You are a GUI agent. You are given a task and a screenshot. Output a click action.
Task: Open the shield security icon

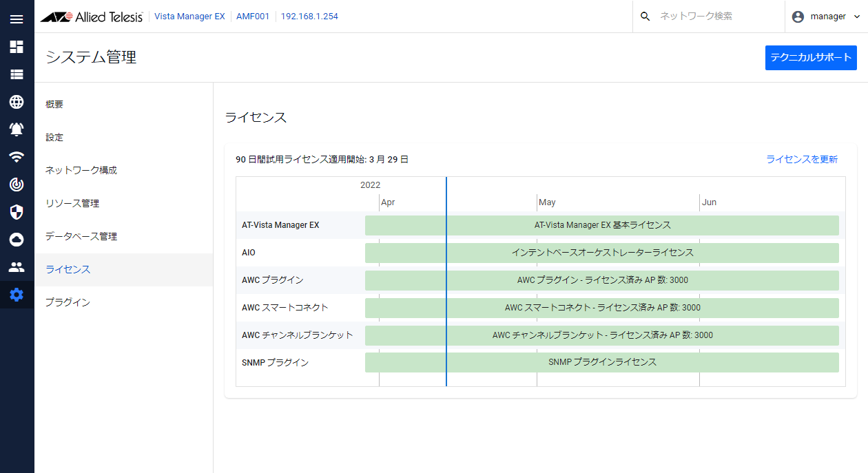(17, 212)
